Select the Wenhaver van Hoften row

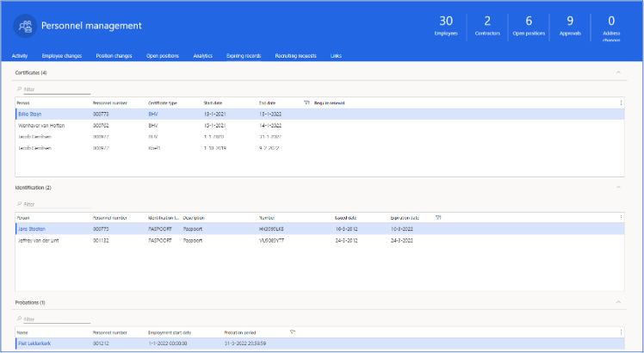coord(320,126)
